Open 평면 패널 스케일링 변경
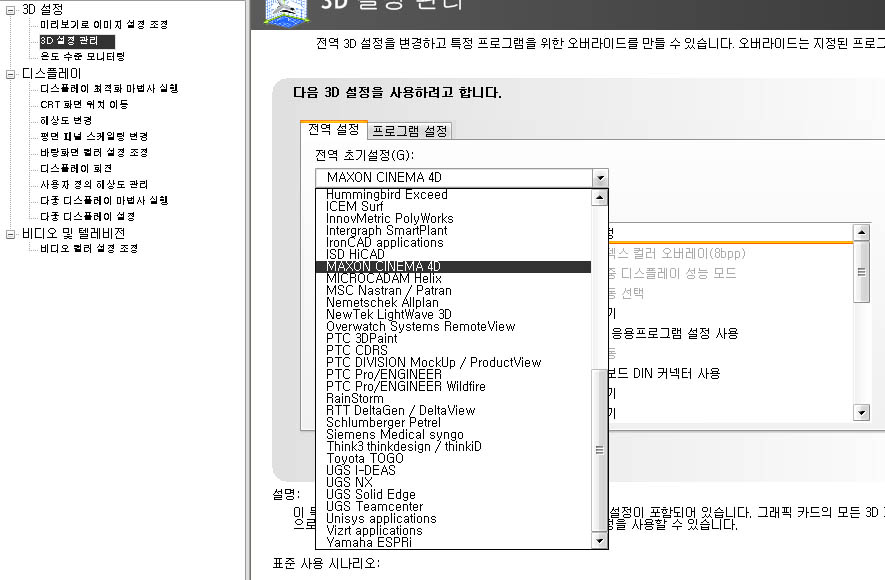The image size is (885, 580). (94, 136)
